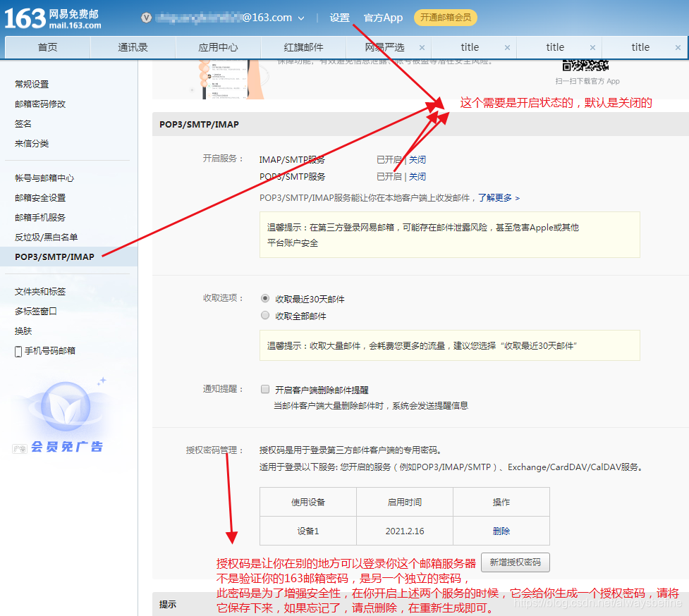The image size is (689, 616).
Task: Switch to the 红旗邮件 tab
Action: point(303,47)
